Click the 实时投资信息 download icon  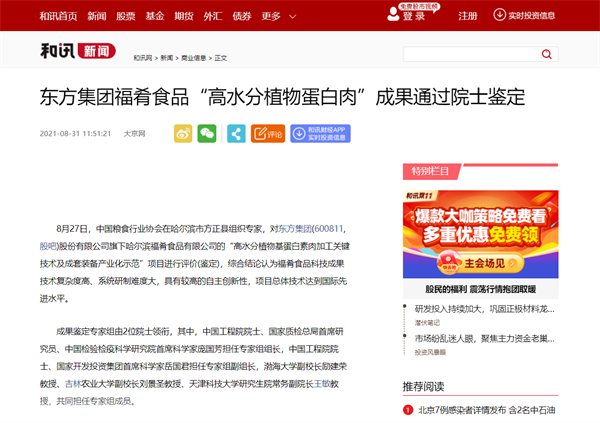coord(499,15)
